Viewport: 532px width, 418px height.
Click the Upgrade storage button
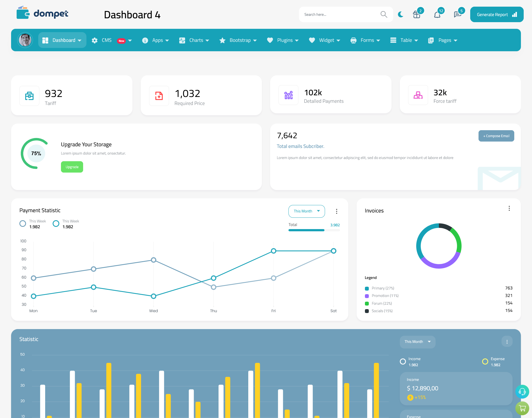[x=72, y=167]
